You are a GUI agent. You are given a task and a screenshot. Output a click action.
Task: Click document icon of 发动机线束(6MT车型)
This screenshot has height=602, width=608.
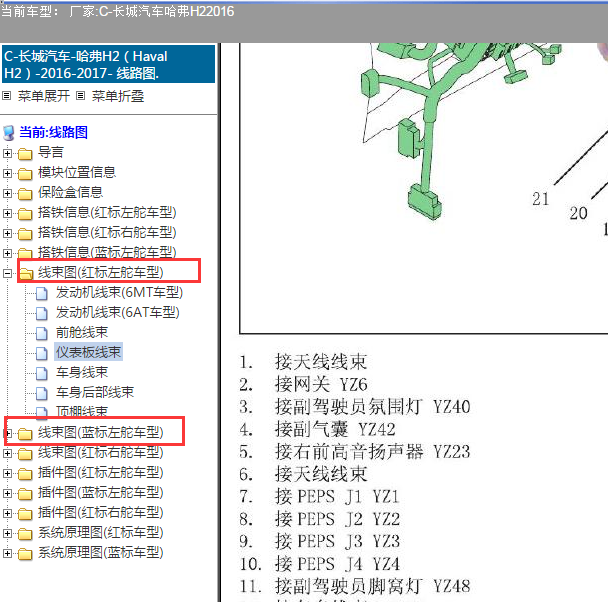pyautogui.click(x=42, y=293)
